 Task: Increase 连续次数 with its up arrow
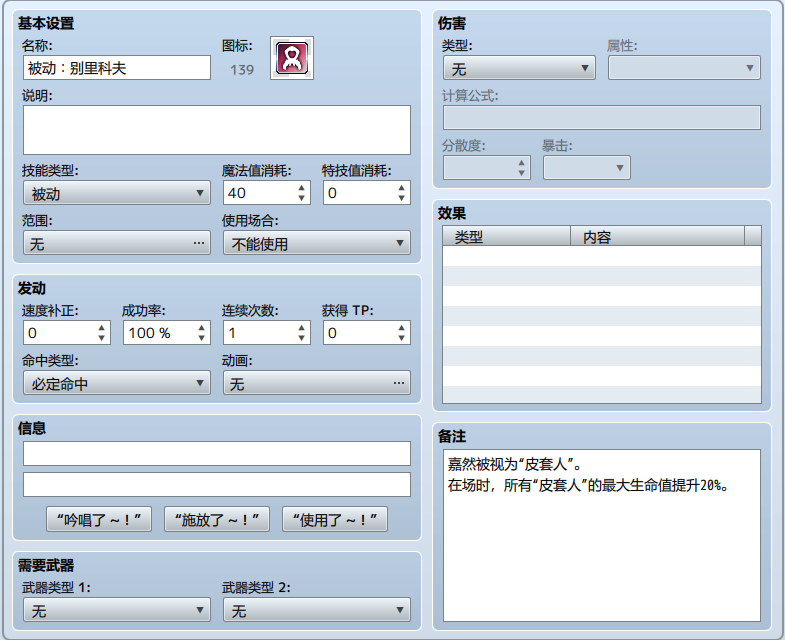pos(301,328)
